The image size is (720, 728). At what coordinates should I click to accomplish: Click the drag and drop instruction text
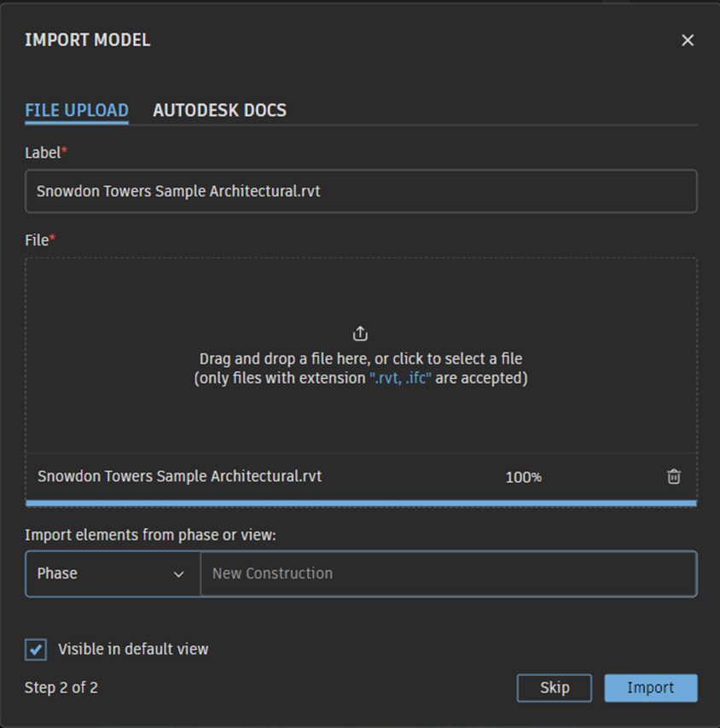[x=360, y=358]
